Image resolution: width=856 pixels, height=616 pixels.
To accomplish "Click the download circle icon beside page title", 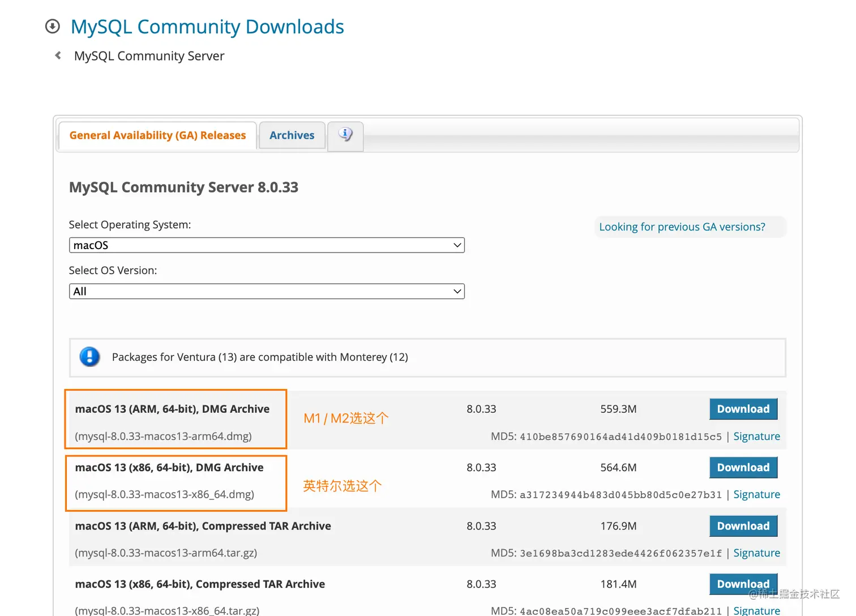I will click(53, 26).
